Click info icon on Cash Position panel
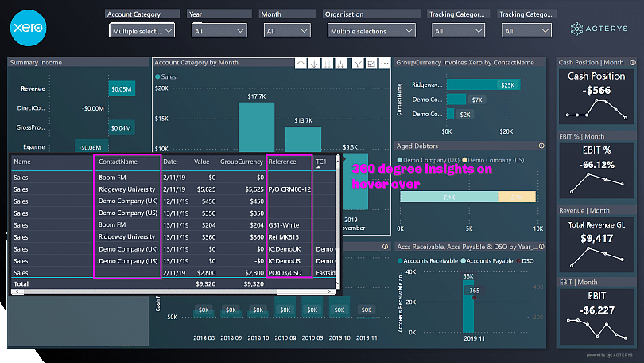This screenshot has height=363, width=644. [x=633, y=62]
